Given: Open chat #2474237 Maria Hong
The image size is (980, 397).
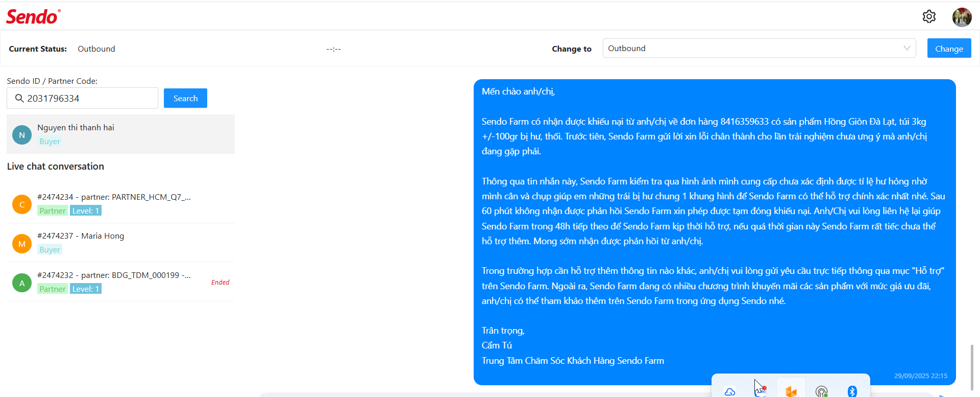Looking at the screenshot, I should [120, 243].
